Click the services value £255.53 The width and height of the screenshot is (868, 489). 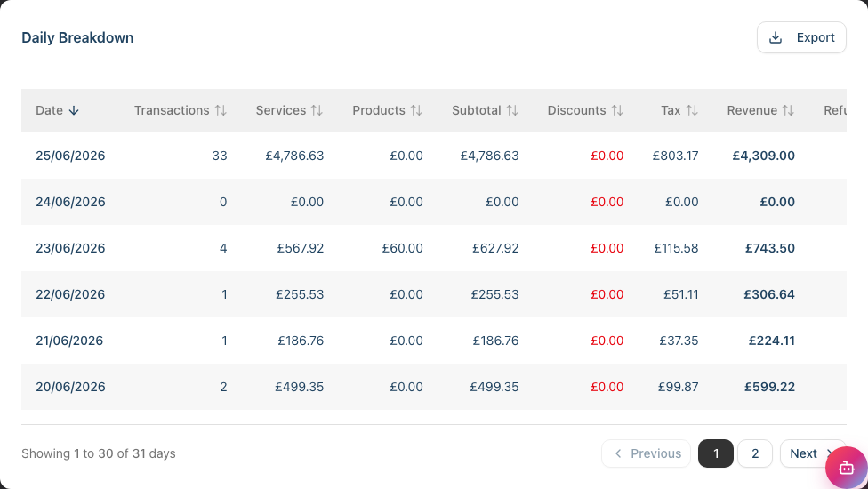300,295
